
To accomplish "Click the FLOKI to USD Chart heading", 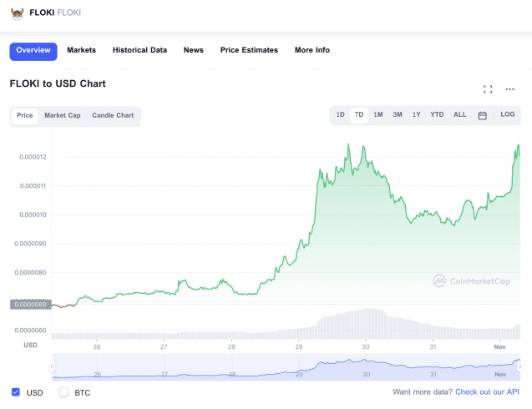I will coord(58,83).
